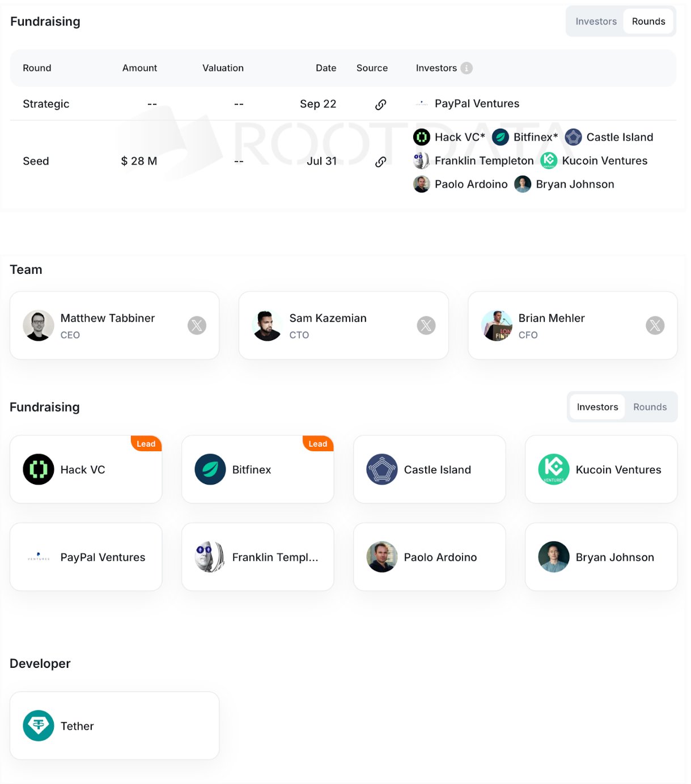Open Seed round source link icon

[381, 162]
